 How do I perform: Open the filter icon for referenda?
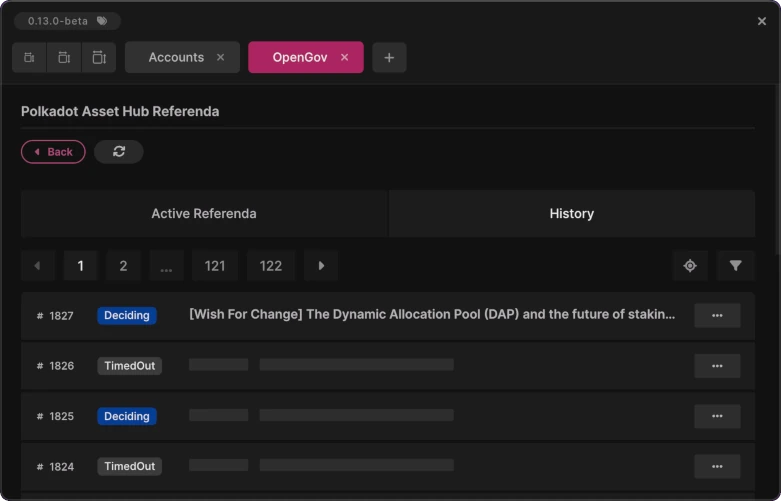[x=736, y=266]
